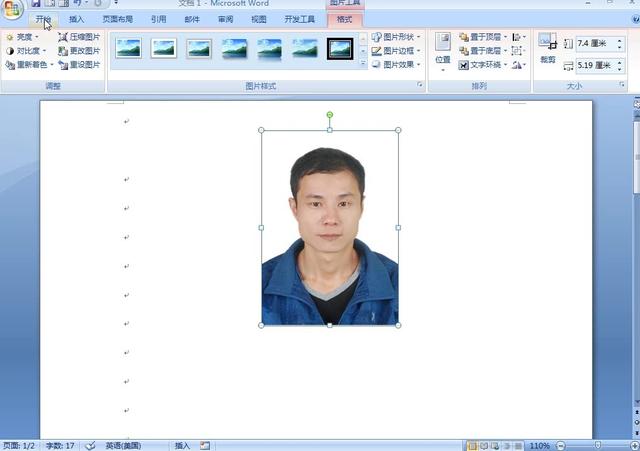This screenshot has height=451, width=640.
Task: Switch to Full Screen Reading view icon
Action: click(x=484, y=446)
